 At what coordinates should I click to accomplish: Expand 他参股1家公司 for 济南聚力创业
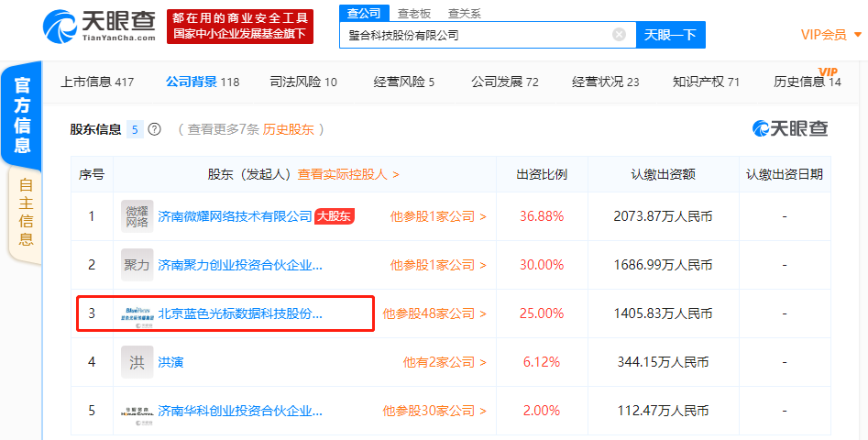click(438, 265)
